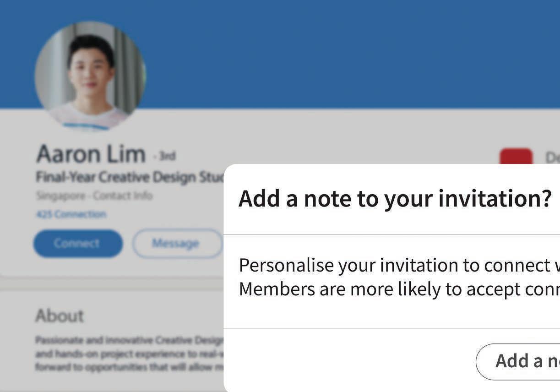Click the 'and hands-on project experience' About line
The width and height of the screenshot is (560, 392).
(x=129, y=354)
